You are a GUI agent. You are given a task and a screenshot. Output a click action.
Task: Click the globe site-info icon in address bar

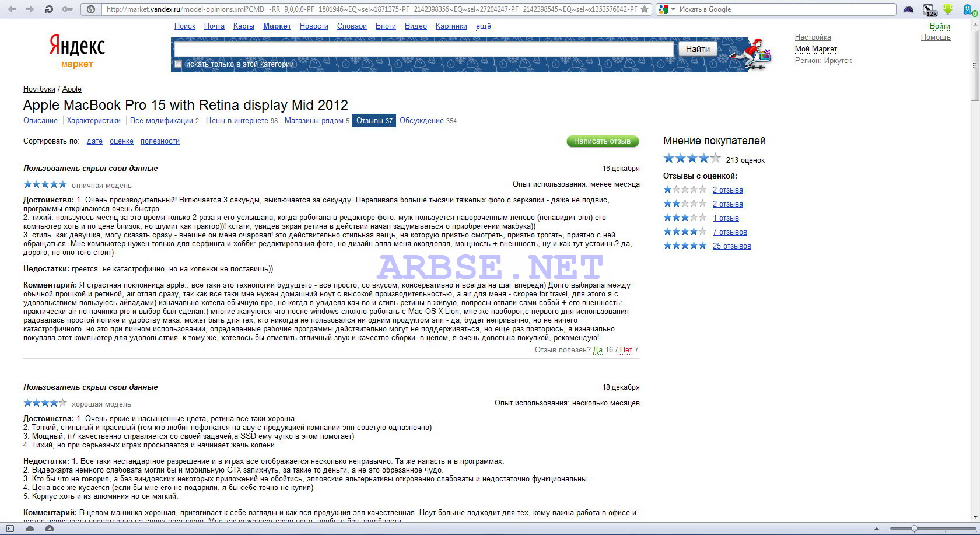click(91, 9)
